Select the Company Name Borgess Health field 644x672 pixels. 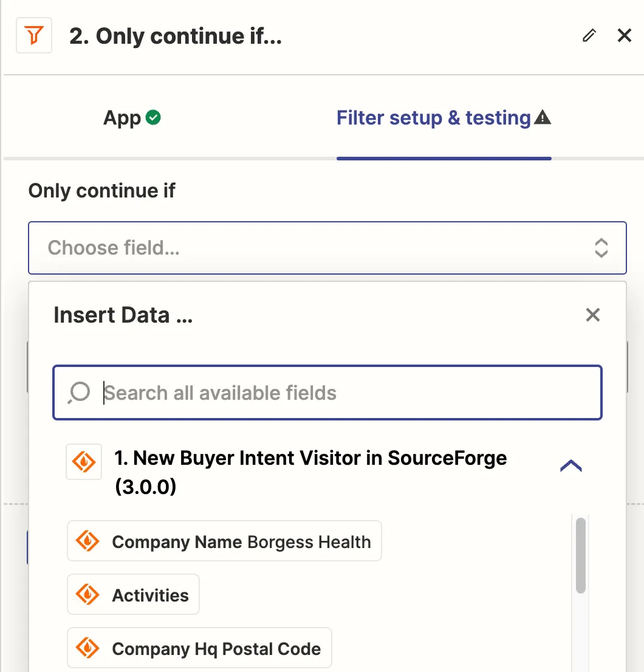point(224,541)
